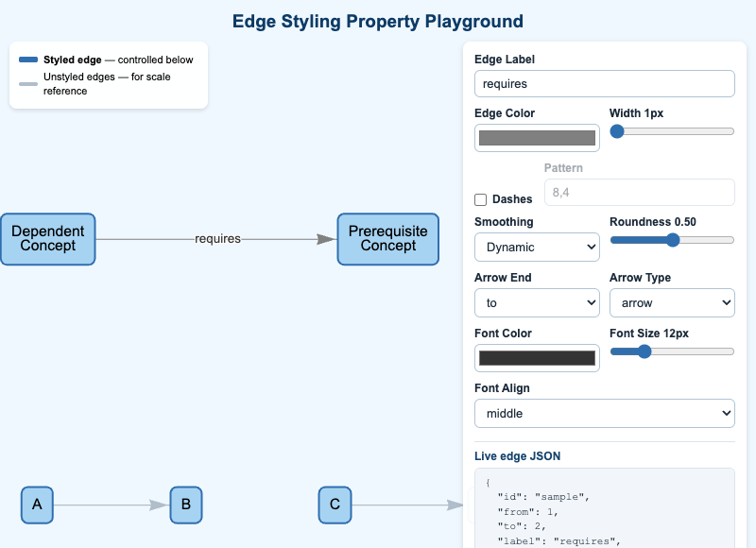
Task: Select the Dependent Concept node
Action: 48,239
